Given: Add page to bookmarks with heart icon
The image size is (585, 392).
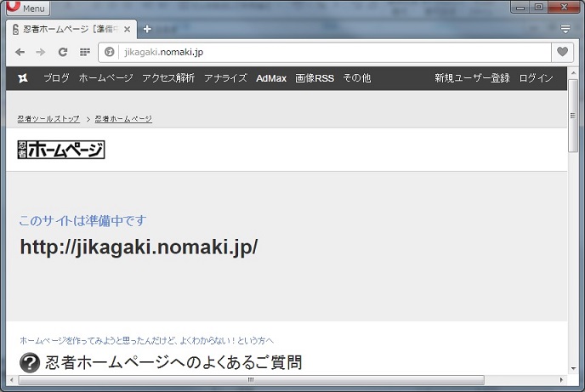Looking at the screenshot, I should 562,52.
